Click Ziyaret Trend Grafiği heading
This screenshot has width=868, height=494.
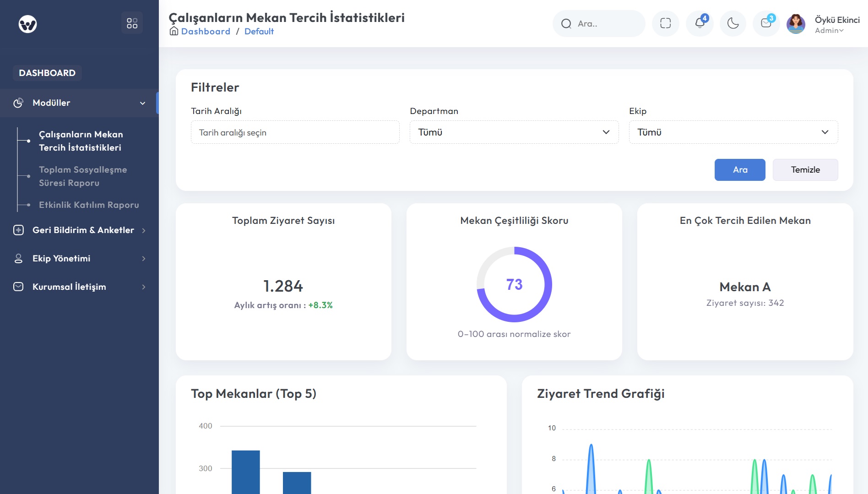[x=601, y=394]
